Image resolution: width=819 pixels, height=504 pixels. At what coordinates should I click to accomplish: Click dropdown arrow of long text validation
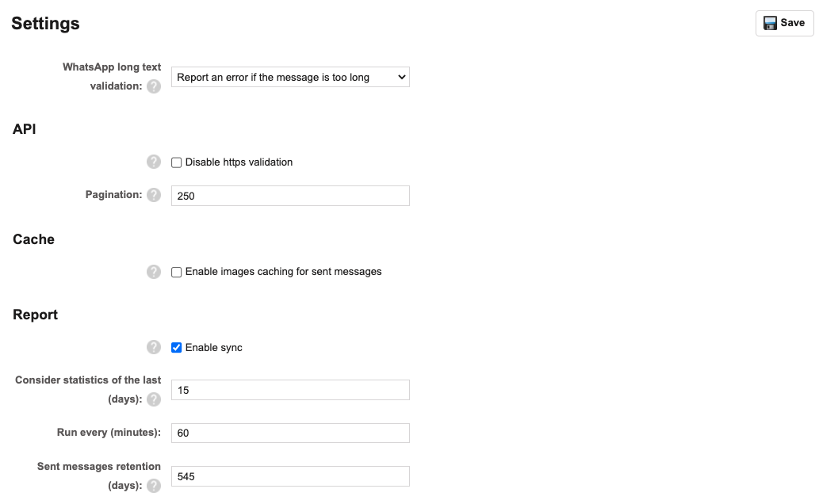(x=401, y=78)
